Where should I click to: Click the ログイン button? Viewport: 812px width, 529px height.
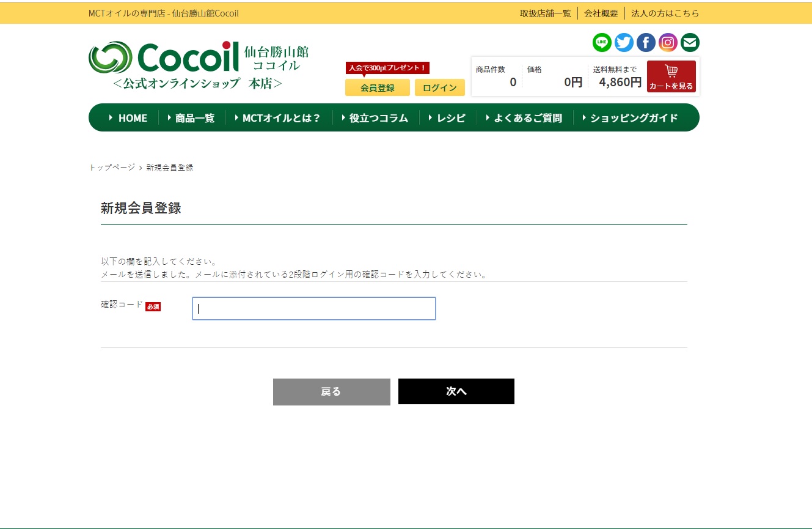tap(439, 87)
